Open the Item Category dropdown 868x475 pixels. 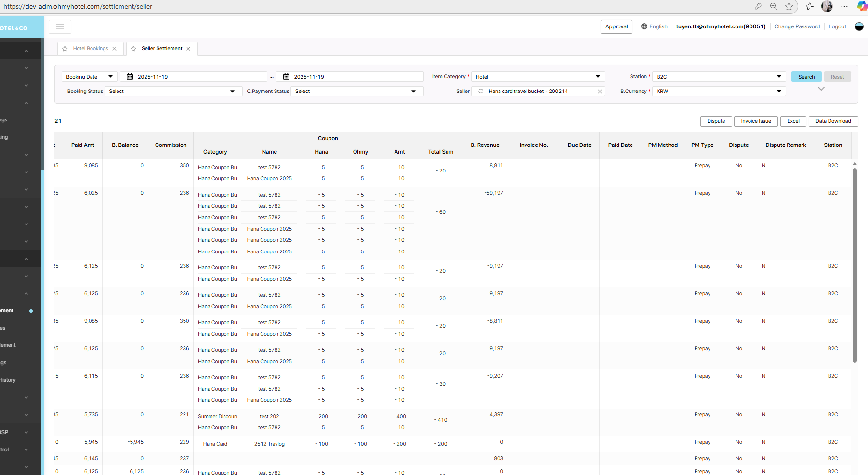point(538,77)
